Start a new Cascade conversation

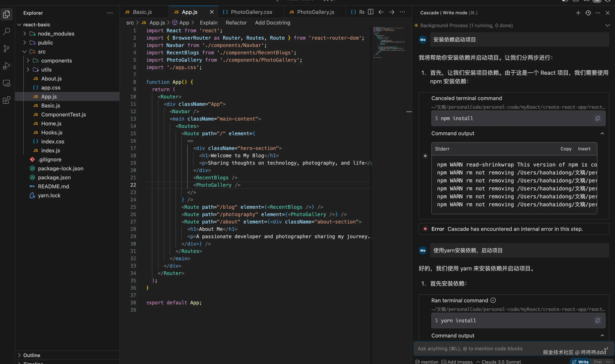(578, 13)
